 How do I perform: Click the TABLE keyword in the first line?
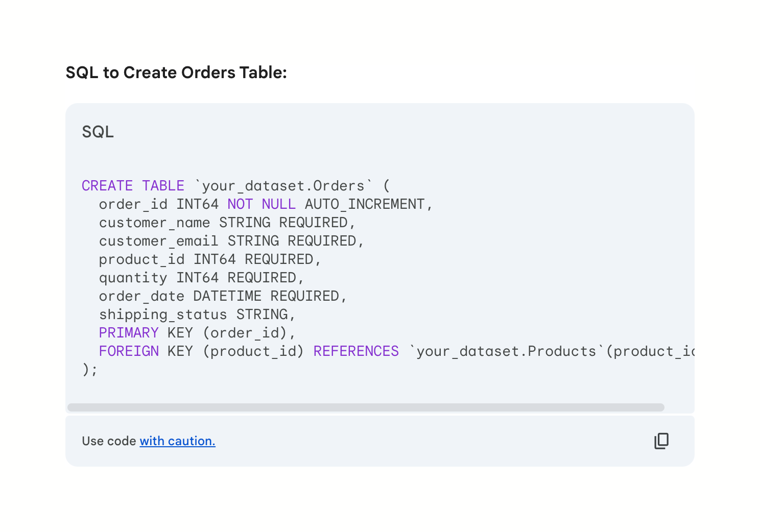coord(163,186)
